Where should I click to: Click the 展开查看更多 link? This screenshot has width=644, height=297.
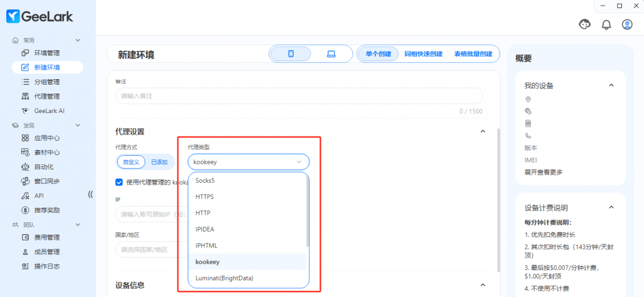click(543, 172)
